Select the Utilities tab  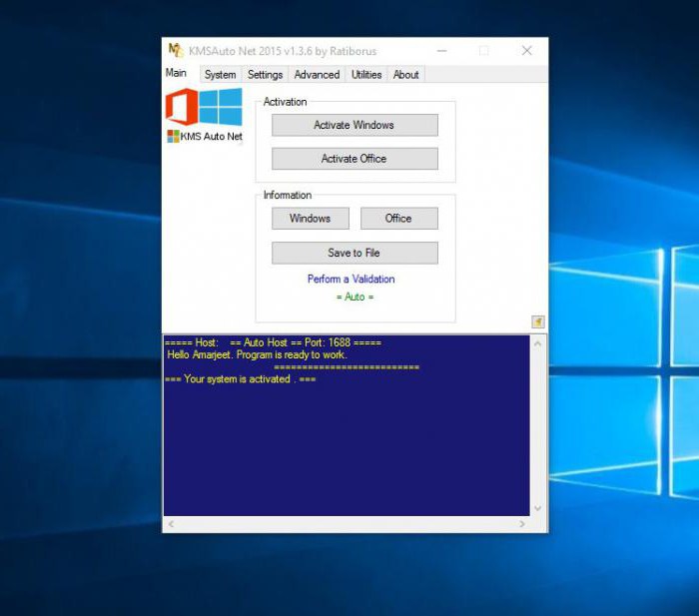[x=366, y=75]
